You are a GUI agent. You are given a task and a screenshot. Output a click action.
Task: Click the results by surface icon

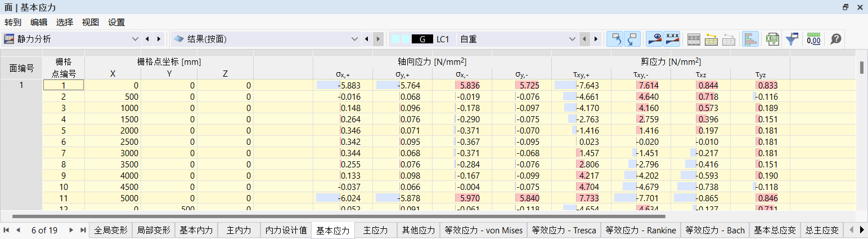coord(179,39)
